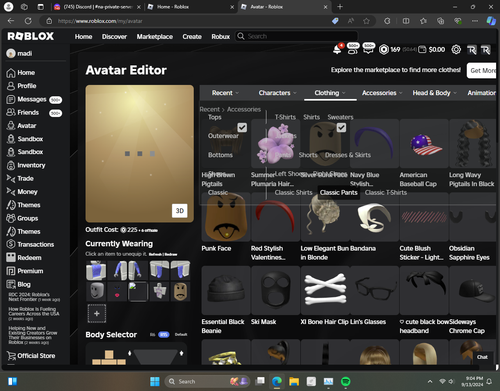This screenshot has width=500, height=391.
Task: Click the Roblox search field
Action: pyautogui.click(x=297, y=36)
